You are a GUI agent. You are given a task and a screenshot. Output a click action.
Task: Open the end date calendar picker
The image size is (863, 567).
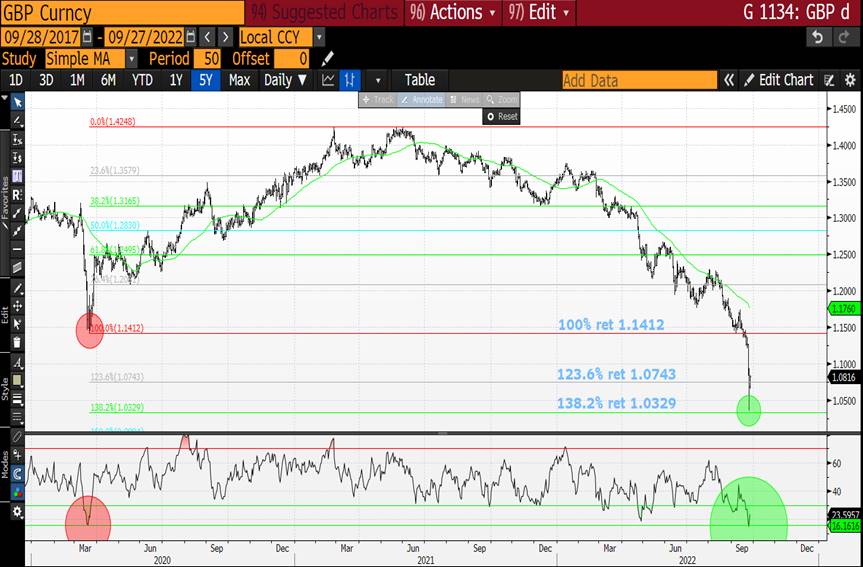point(191,37)
